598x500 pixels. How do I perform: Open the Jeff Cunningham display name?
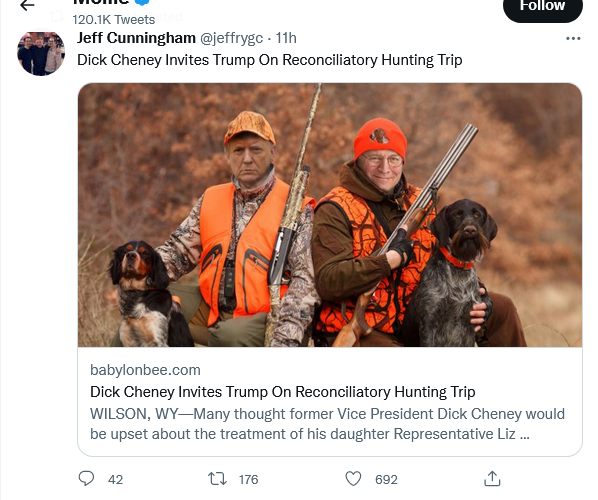pos(136,38)
